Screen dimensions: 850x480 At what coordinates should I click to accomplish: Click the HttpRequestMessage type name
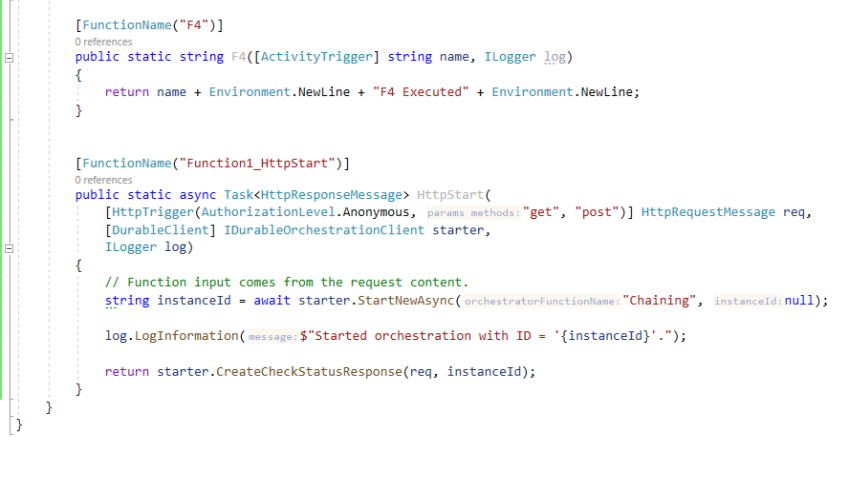tap(708, 212)
